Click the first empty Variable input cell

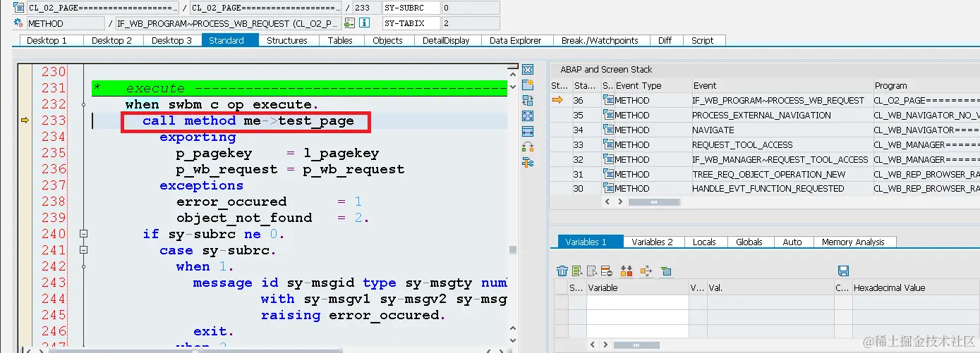coord(637,302)
